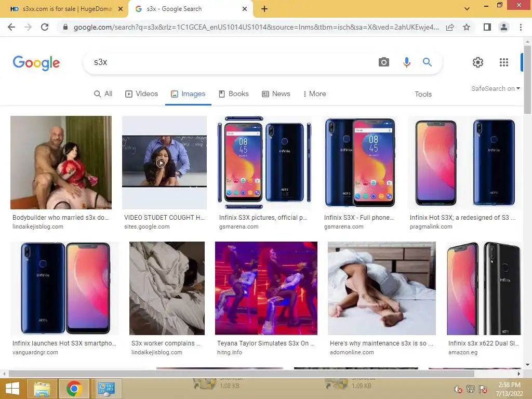This screenshot has height=399, width=532.
Task: Open the taskbar clock showing 2:58 PM
Action: 510,389
